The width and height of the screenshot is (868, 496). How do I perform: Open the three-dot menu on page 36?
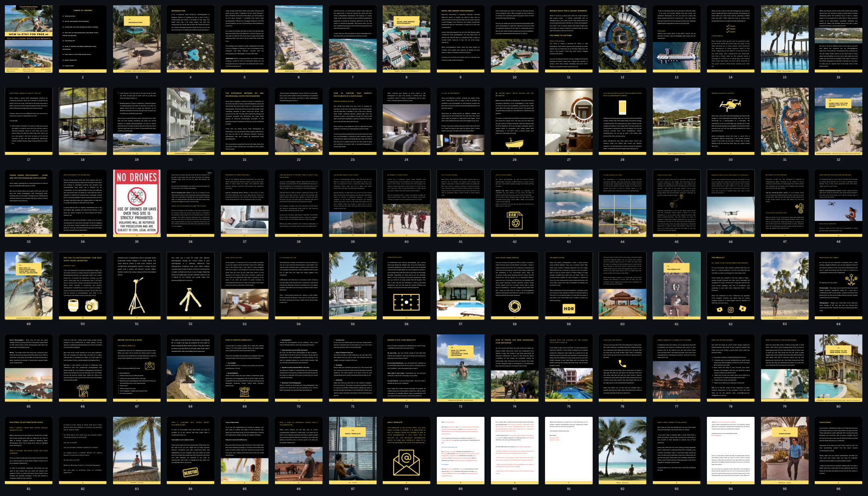210,173
